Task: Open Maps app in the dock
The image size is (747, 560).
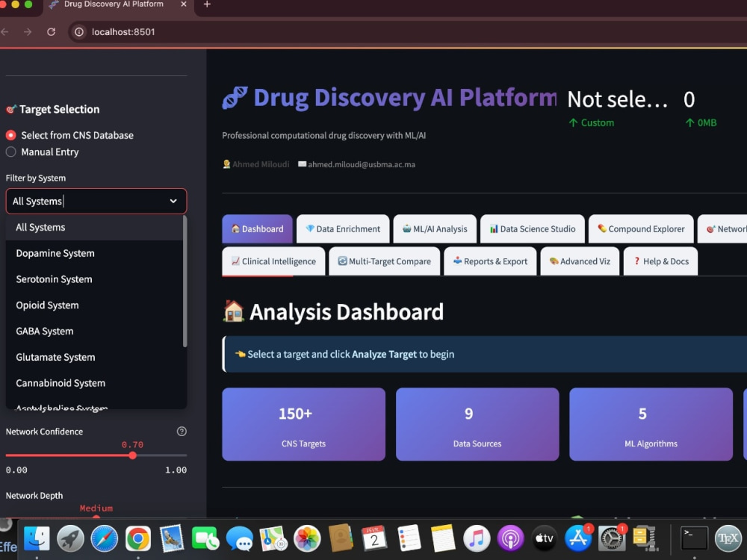Action: coord(273,538)
